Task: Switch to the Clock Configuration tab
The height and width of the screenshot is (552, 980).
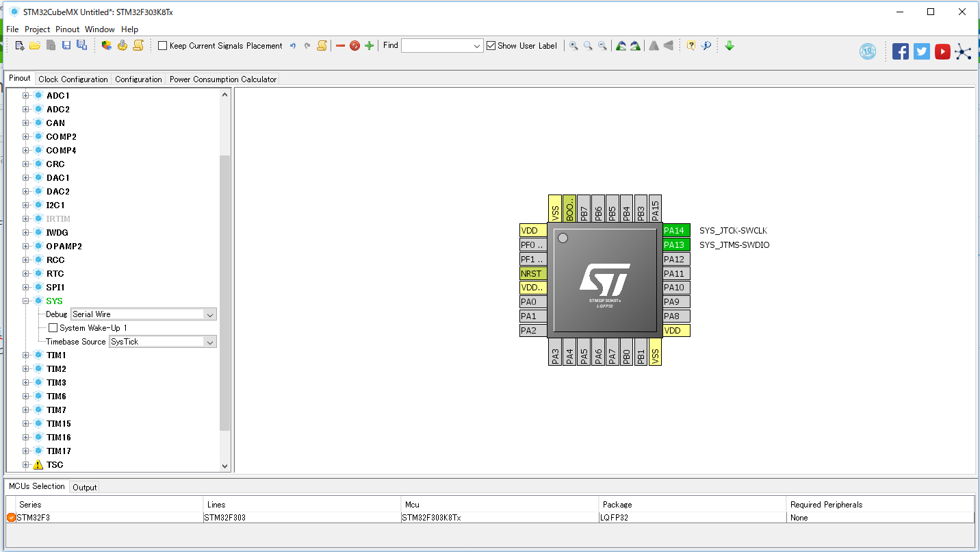Action: tap(73, 79)
